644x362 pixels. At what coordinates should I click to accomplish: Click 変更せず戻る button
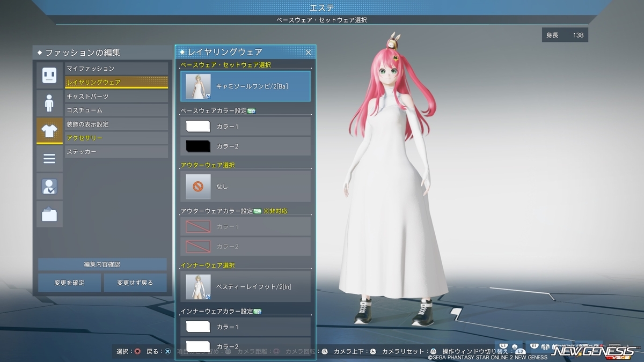tap(135, 283)
